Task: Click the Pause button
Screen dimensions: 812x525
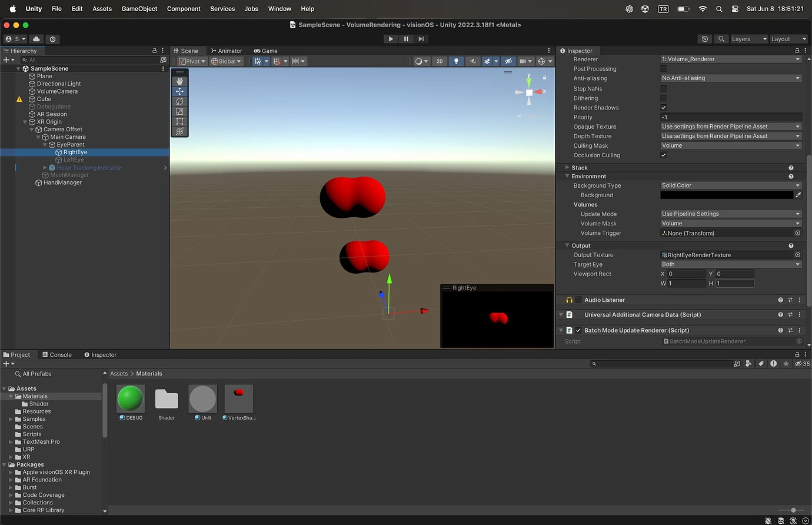Action: (406, 38)
